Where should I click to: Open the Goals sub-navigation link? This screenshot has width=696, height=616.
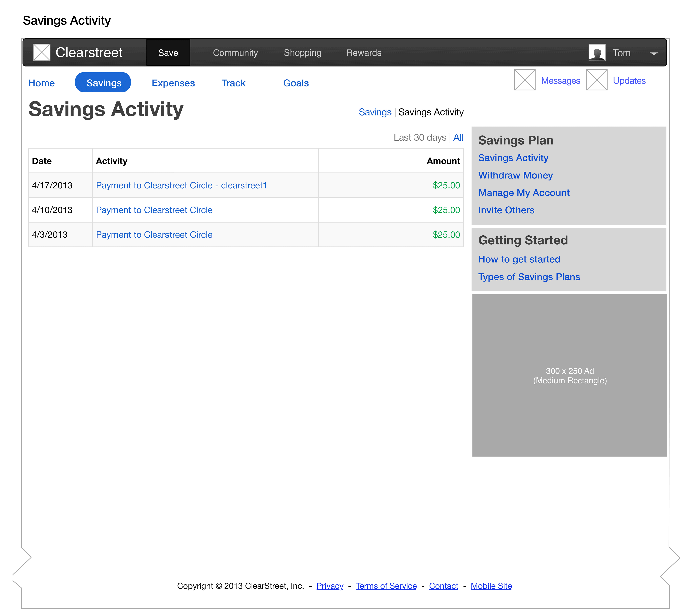tap(296, 83)
